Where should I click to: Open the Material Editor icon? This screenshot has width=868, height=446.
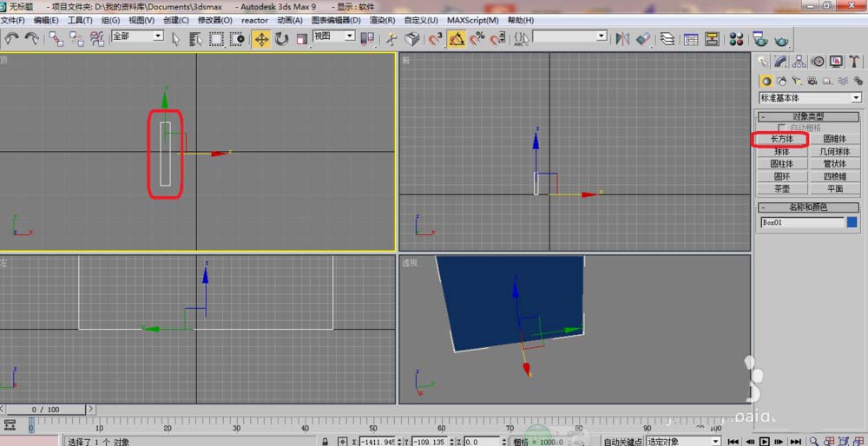click(736, 39)
